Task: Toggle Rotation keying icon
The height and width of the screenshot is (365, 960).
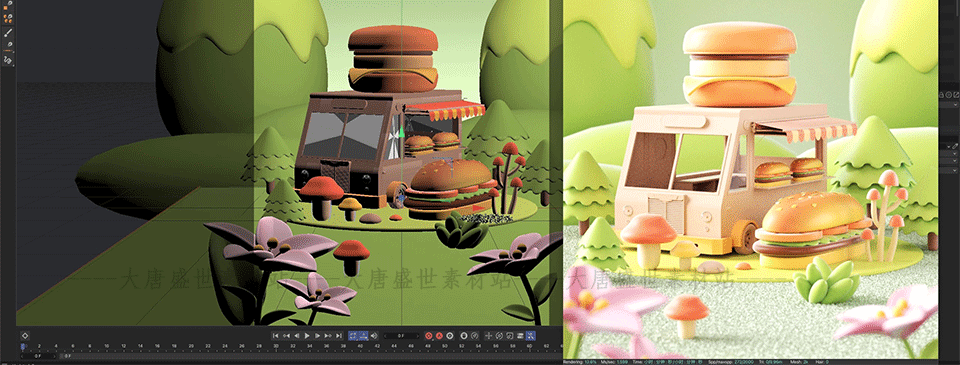Action: tap(499, 336)
